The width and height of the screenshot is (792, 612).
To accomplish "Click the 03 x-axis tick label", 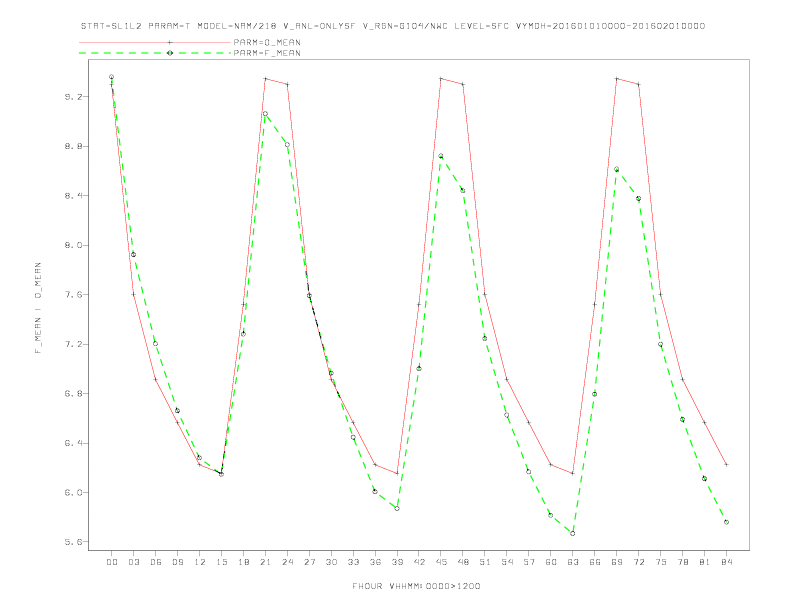I will [x=133, y=562].
